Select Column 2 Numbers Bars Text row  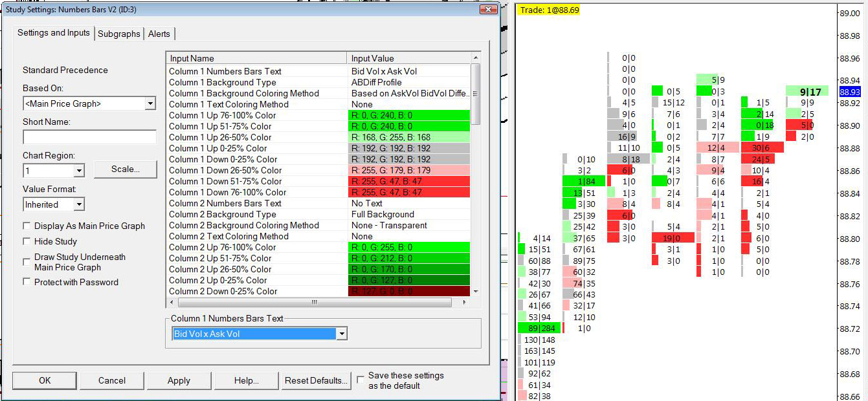tap(318, 203)
